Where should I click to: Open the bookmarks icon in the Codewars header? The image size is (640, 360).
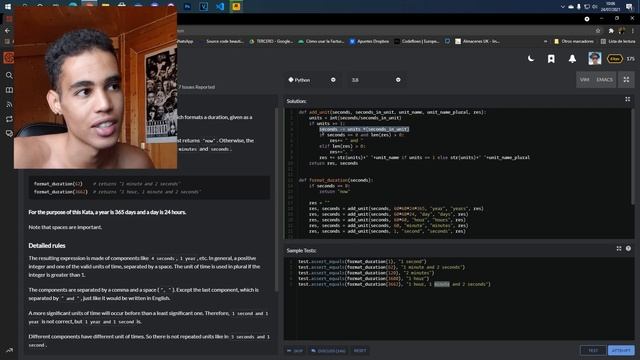tap(551, 59)
